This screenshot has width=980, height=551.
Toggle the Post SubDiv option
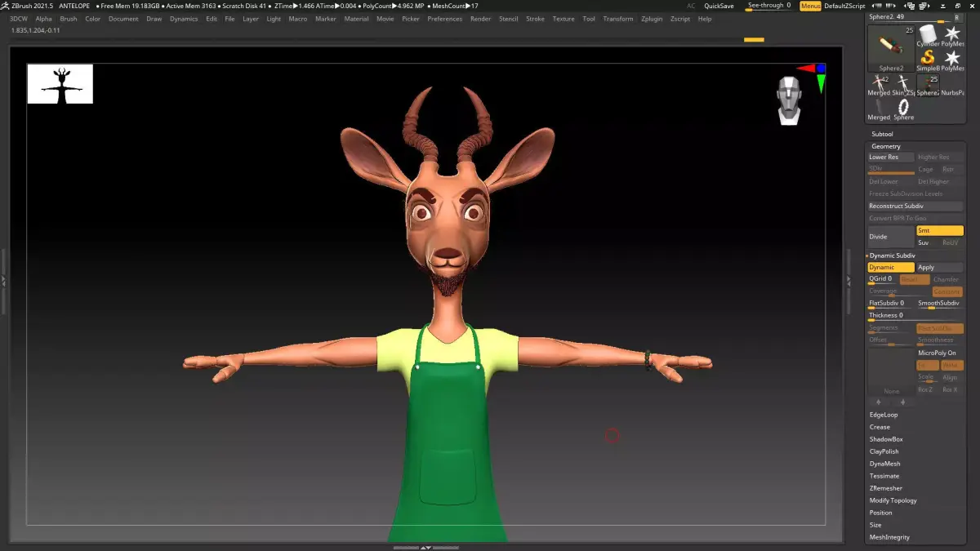pos(940,328)
